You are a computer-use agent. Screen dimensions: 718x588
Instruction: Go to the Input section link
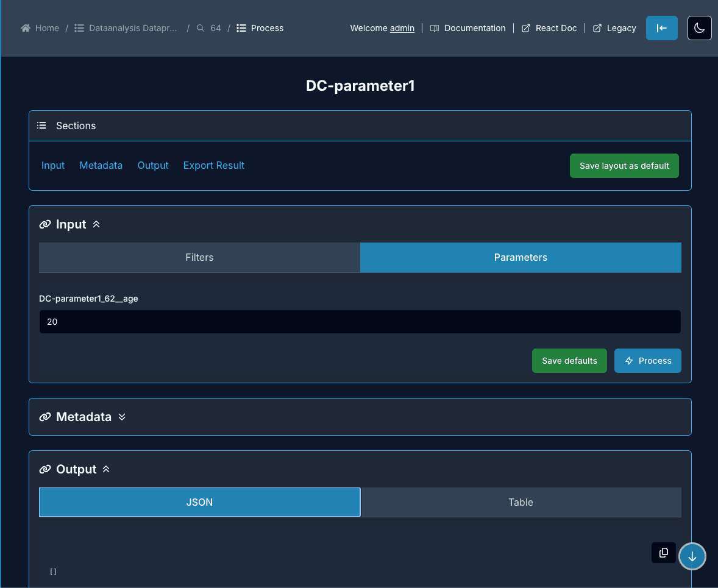[53, 165]
